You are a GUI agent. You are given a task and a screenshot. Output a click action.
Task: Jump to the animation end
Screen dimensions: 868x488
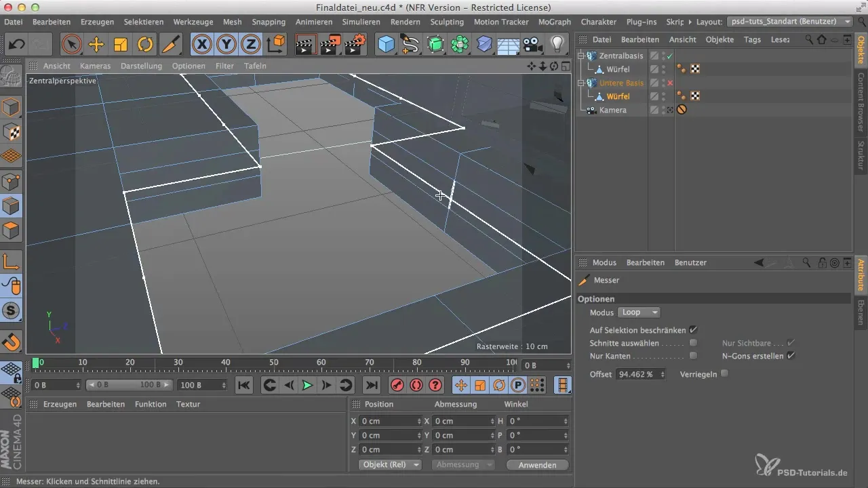[x=371, y=385]
